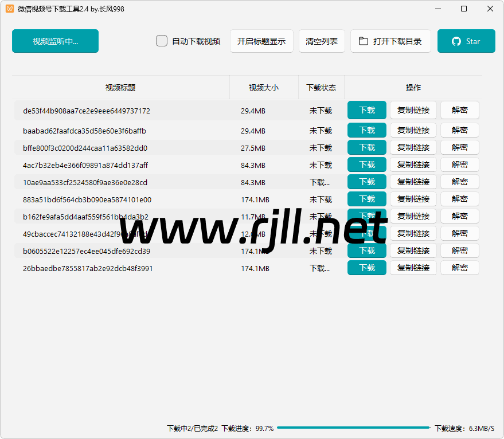Screen dimensions: 504x439
Task: Download the 4ac7b32eb4e366f09891a874dd137aff video
Action: [367, 164]
